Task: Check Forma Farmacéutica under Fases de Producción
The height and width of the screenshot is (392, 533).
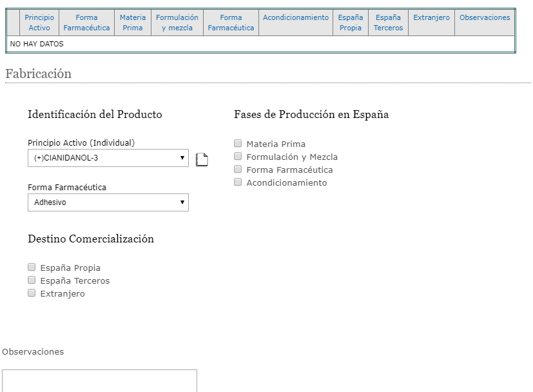Action: 238,170
